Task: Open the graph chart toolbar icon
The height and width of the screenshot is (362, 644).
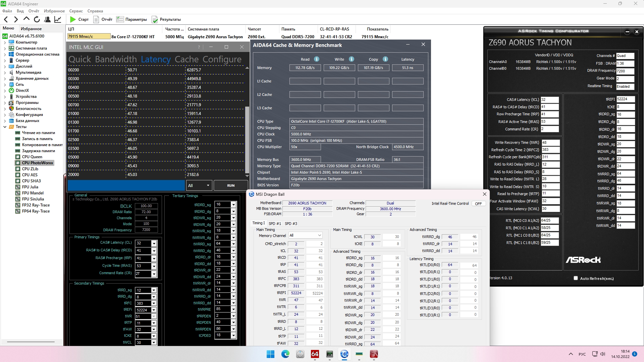Action: (58, 19)
